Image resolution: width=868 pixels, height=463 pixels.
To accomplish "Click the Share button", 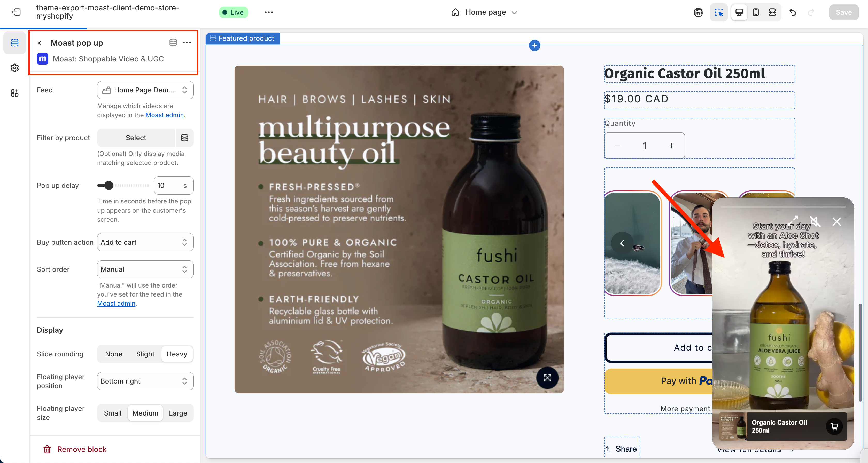I will (621, 449).
